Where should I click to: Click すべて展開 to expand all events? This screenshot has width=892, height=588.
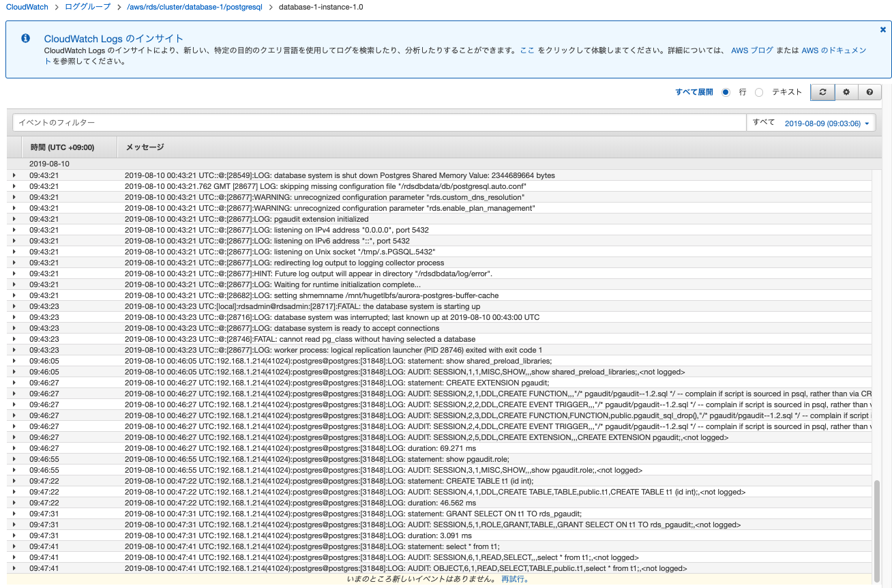(694, 92)
